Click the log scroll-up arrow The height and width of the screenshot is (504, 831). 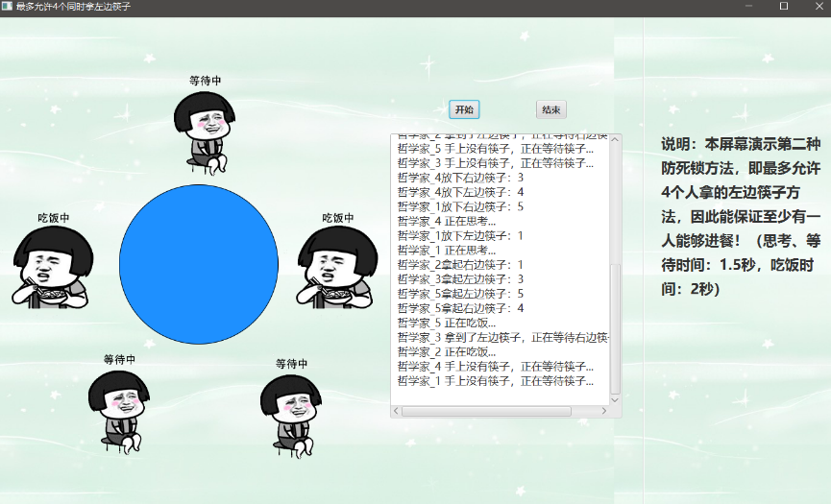[615, 140]
